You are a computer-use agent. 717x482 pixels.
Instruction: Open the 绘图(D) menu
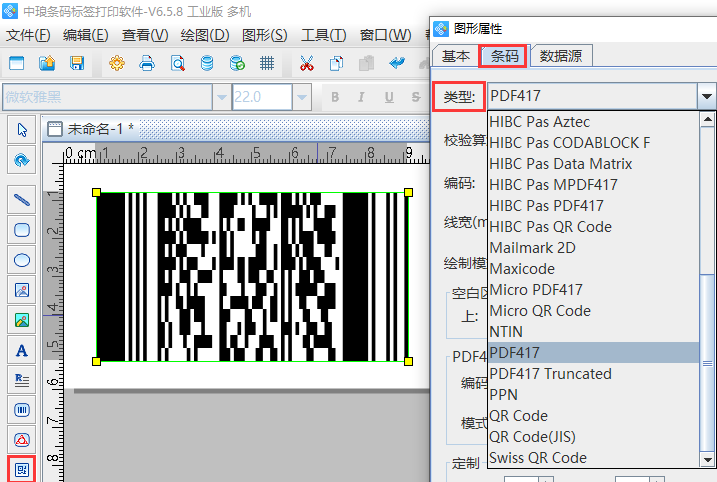[204, 35]
